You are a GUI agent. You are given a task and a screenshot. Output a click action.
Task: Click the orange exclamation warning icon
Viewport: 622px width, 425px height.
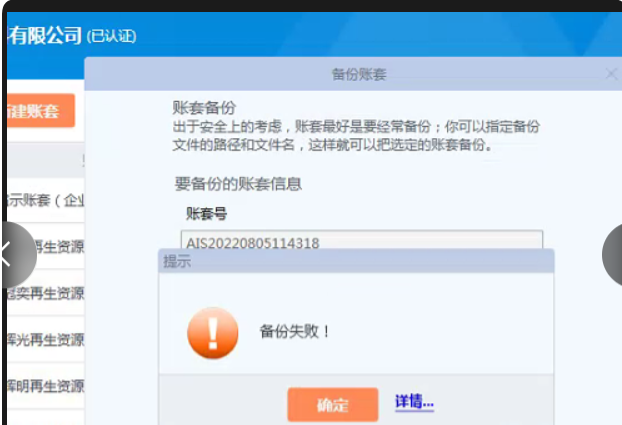213,332
